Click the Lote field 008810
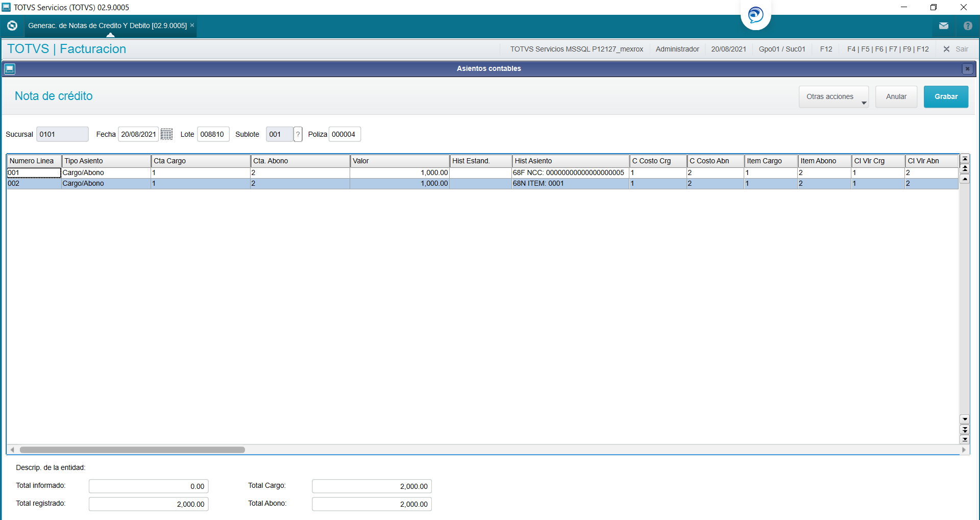Image resolution: width=980 pixels, height=520 pixels. [x=213, y=134]
